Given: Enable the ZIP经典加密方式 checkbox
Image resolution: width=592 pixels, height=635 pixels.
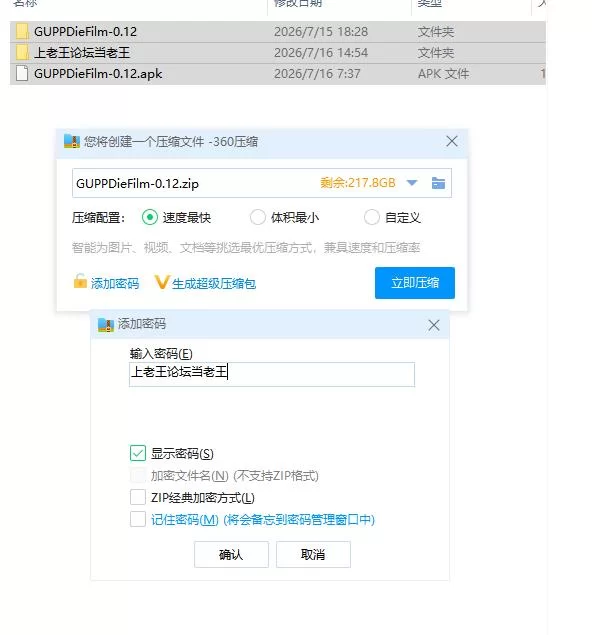Looking at the screenshot, I should [x=138, y=497].
